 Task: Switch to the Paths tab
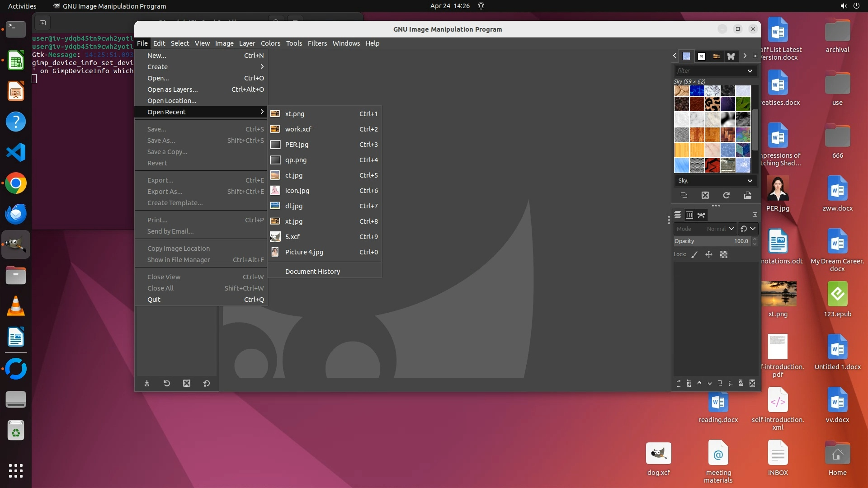click(x=701, y=215)
